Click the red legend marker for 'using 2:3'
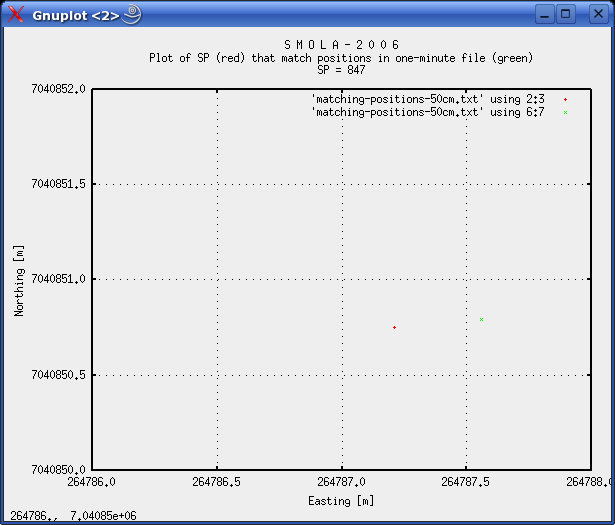This screenshot has width=615, height=525. click(x=565, y=100)
